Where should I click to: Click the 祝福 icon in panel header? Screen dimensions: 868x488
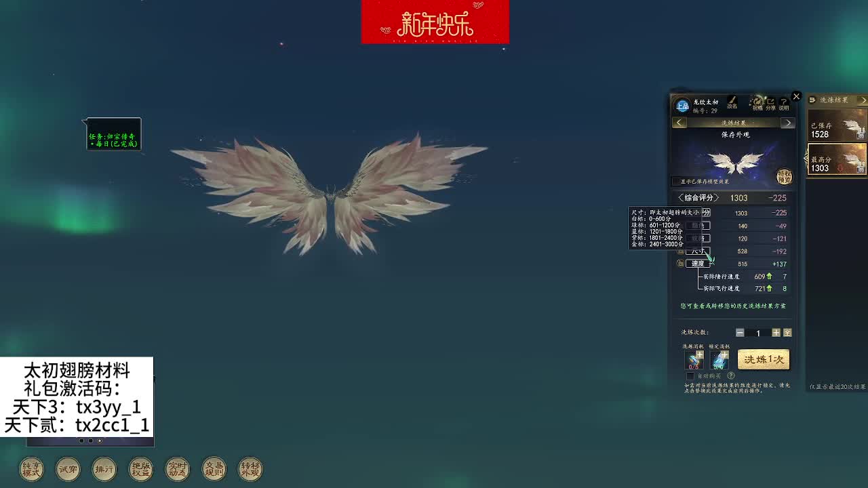tap(758, 103)
